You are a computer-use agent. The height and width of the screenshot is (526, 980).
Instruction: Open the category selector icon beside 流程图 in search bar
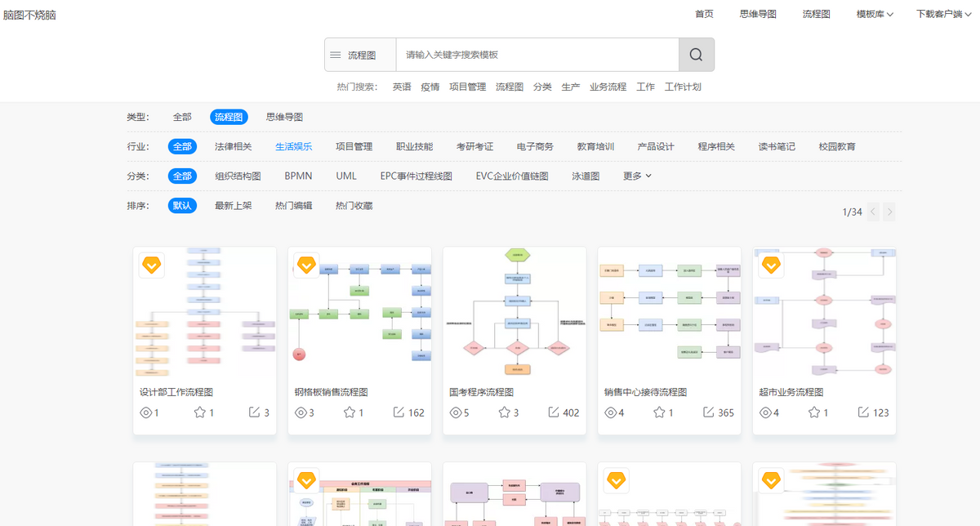pos(336,54)
